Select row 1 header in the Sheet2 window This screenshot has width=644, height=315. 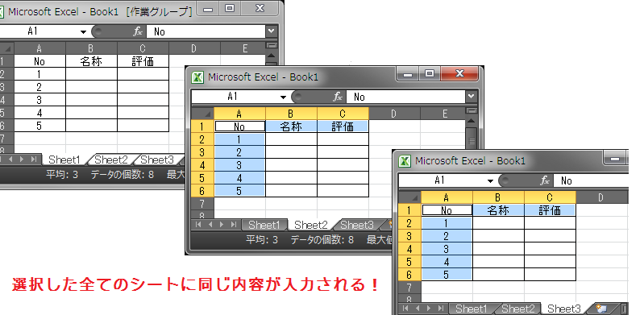(x=203, y=126)
